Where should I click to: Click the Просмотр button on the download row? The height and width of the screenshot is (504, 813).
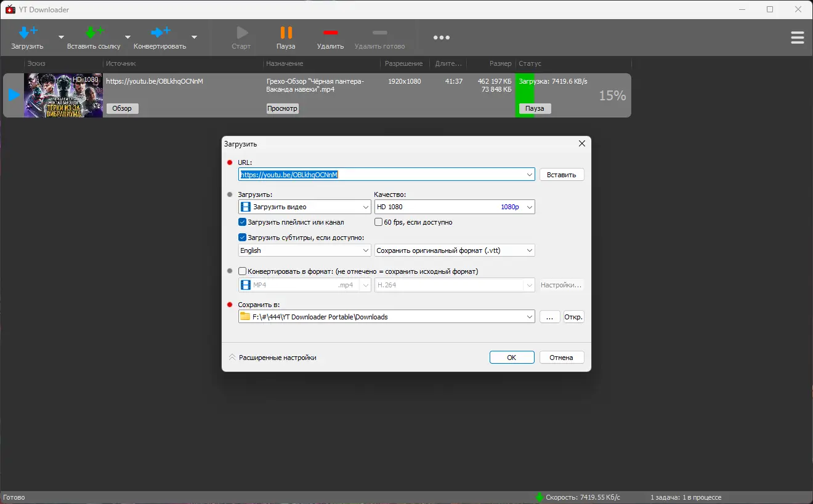283,108
